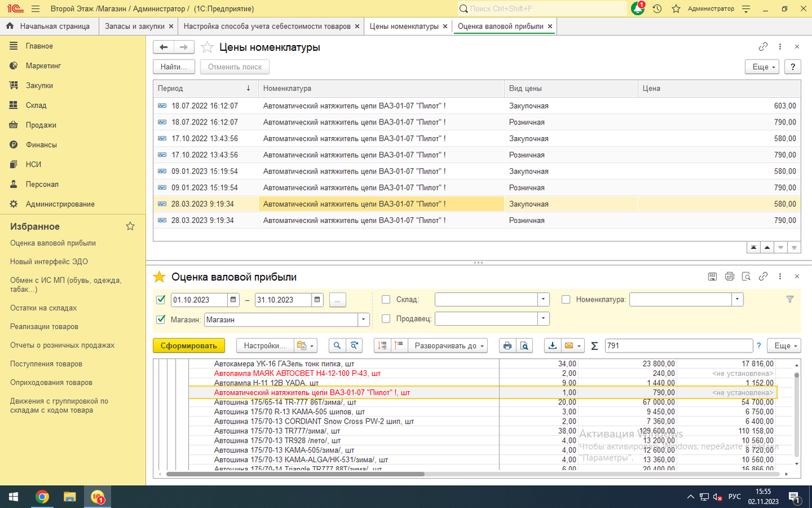Click the Найти... button
The width and height of the screenshot is (812, 508).
pyautogui.click(x=174, y=67)
